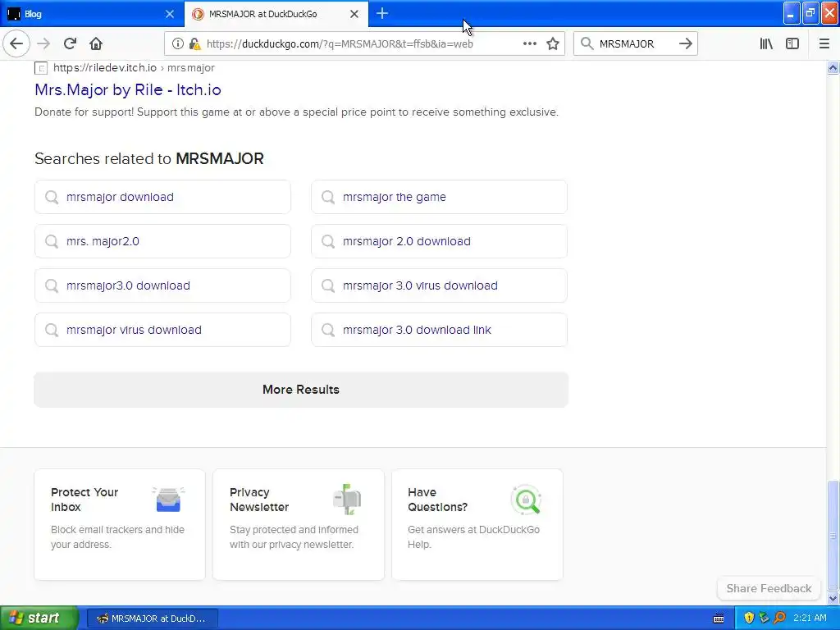This screenshot has width=840, height=630.
Task: Open the Privacy Newsletter card
Action: click(299, 524)
